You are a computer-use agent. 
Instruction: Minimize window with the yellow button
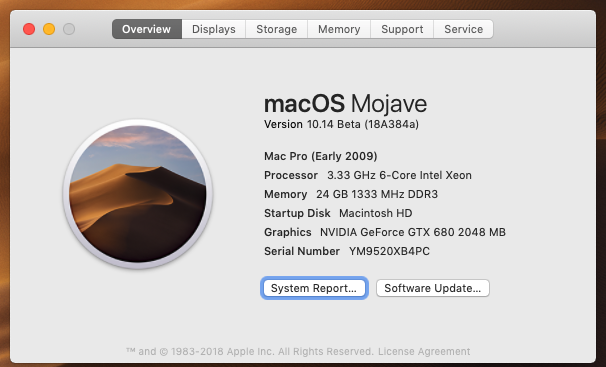click(49, 29)
